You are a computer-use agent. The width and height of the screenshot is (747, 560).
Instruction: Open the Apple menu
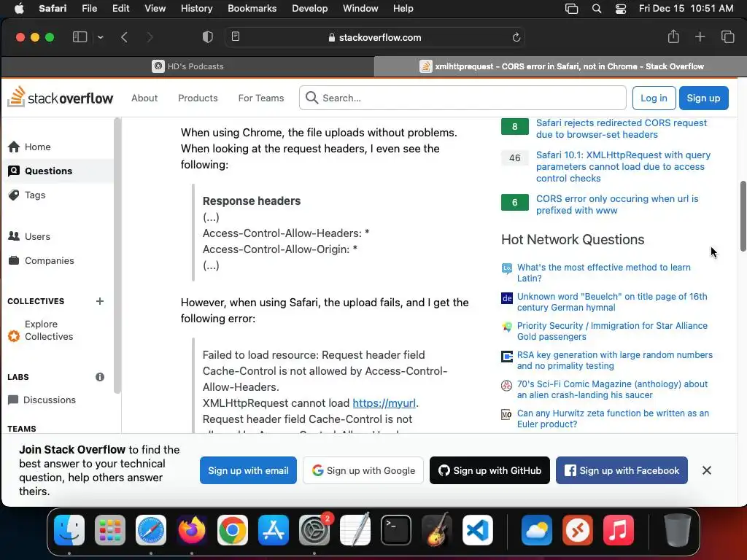(x=19, y=9)
